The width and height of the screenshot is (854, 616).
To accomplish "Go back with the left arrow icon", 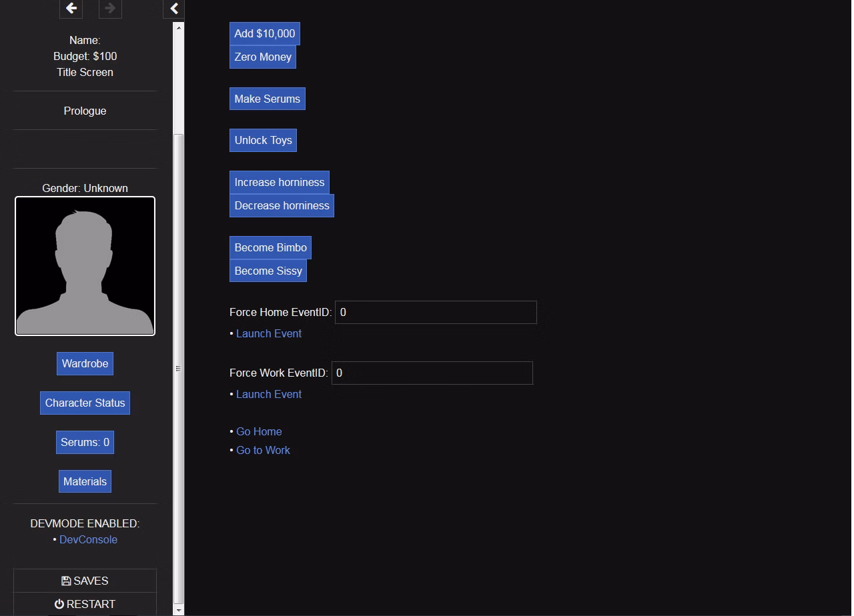I will click(71, 9).
